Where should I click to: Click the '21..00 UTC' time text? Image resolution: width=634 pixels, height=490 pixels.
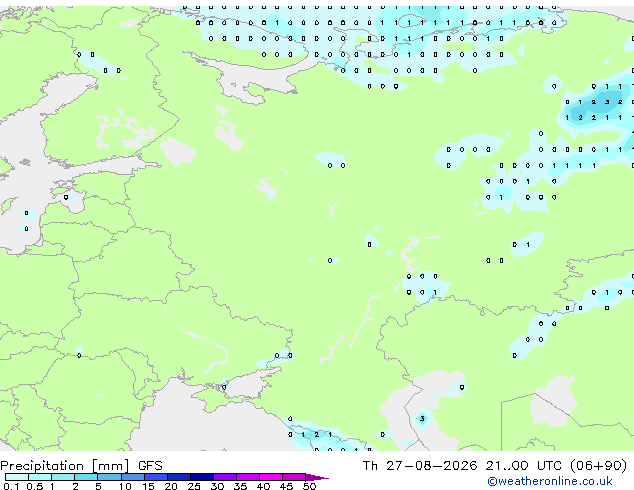point(523,466)
